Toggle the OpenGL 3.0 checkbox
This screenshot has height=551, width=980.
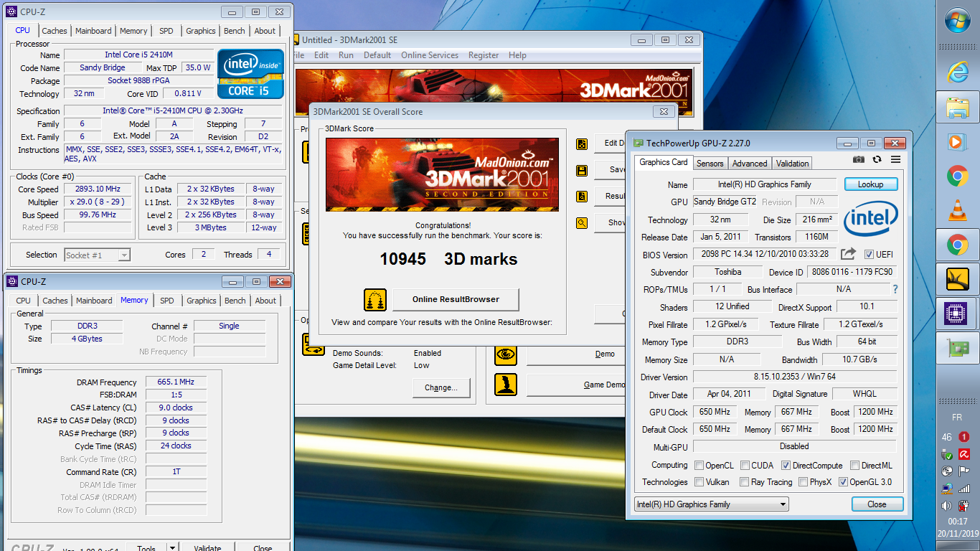(x=843, y=482)
